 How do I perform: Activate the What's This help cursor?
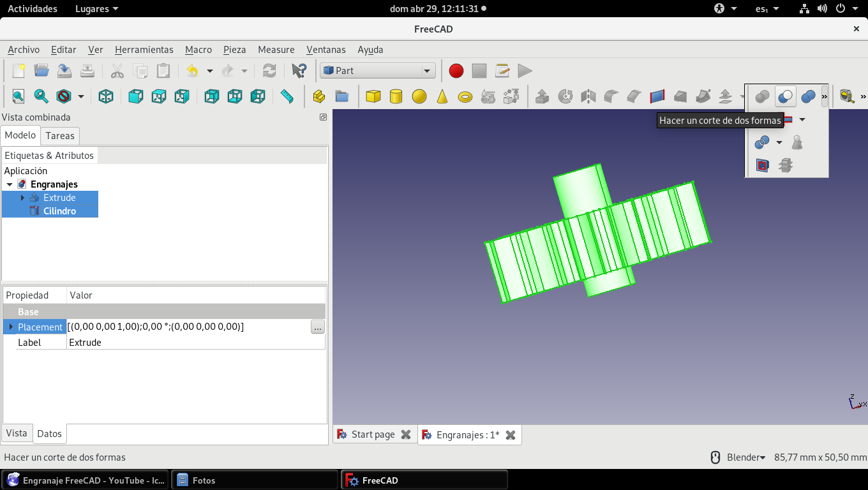point(298,71)
